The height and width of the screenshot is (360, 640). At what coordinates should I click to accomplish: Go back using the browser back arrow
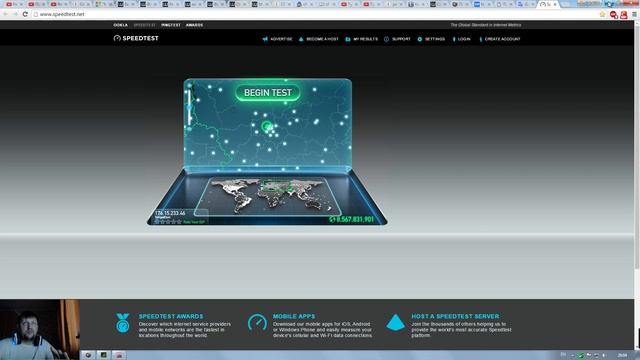5,14
